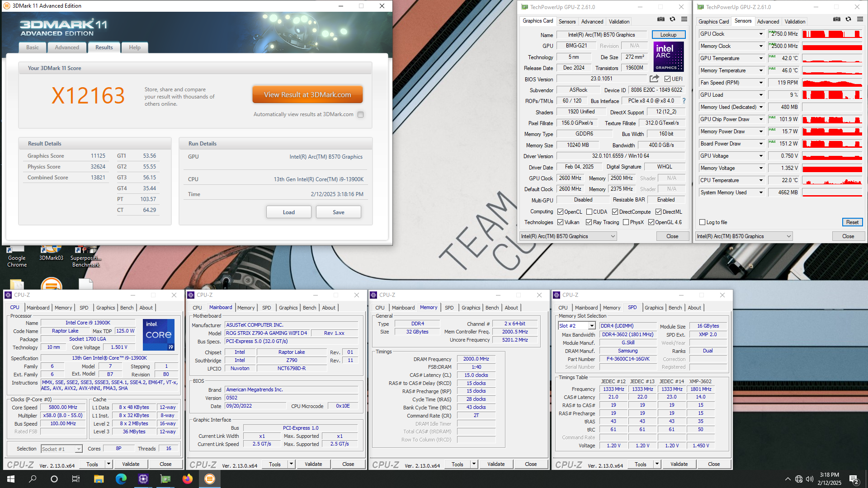Screen dimensions: 868x488
Task: Click camera icon in GPU-Z Sensors window
Action: [837, 19]
